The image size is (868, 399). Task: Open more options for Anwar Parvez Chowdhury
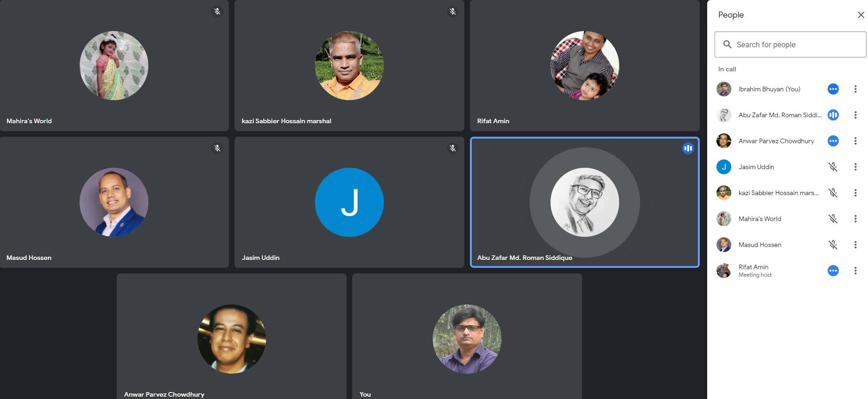pos(855,141)
